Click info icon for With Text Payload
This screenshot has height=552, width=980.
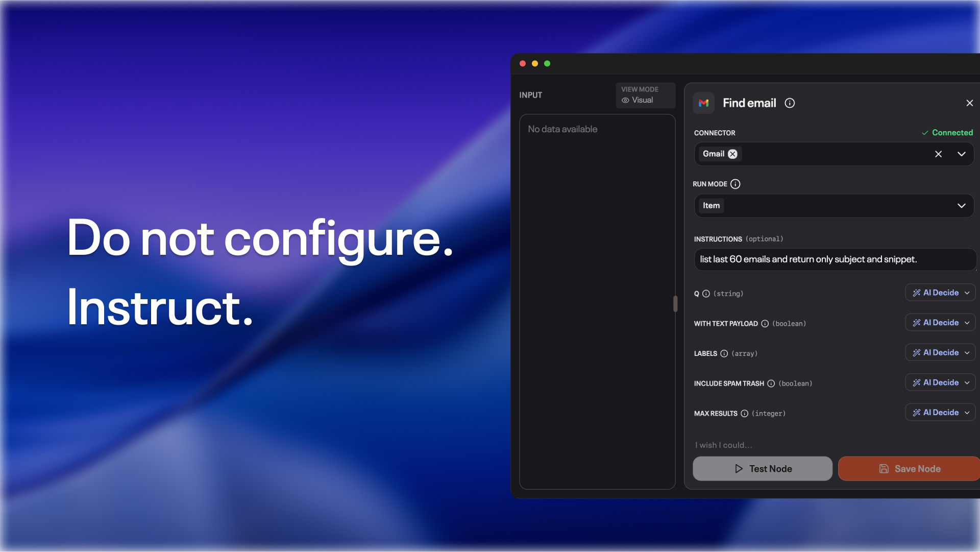(765, 324)
